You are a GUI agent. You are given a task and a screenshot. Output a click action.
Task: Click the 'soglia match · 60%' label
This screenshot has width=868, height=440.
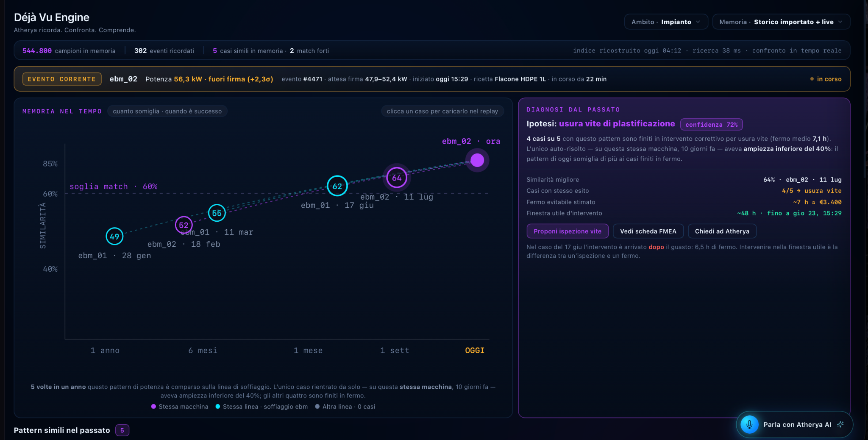[114, 187]
